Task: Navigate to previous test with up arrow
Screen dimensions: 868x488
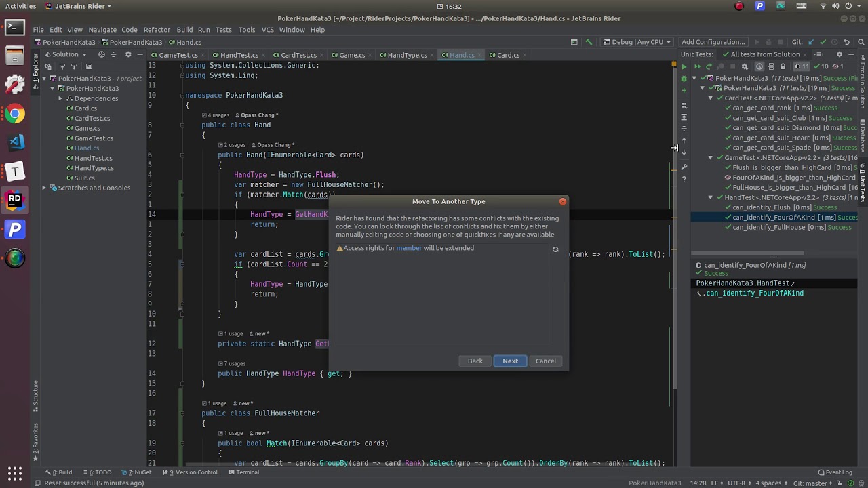Action: pos(684,140)
